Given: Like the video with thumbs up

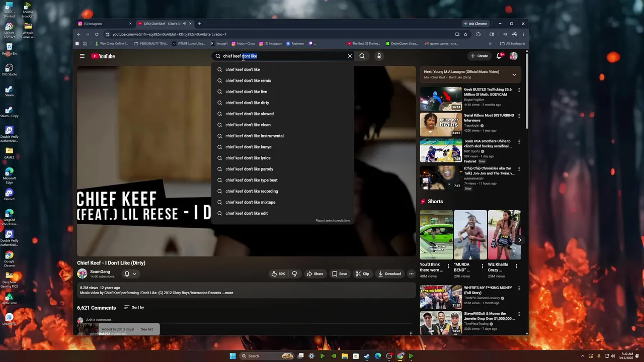Looking at the screenshot, I should tap(278, 274).
